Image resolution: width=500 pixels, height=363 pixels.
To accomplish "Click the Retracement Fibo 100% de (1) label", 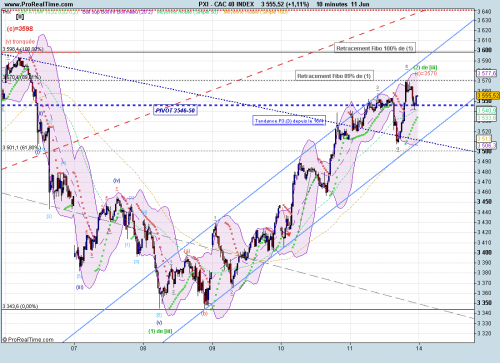I will [375, 48].
